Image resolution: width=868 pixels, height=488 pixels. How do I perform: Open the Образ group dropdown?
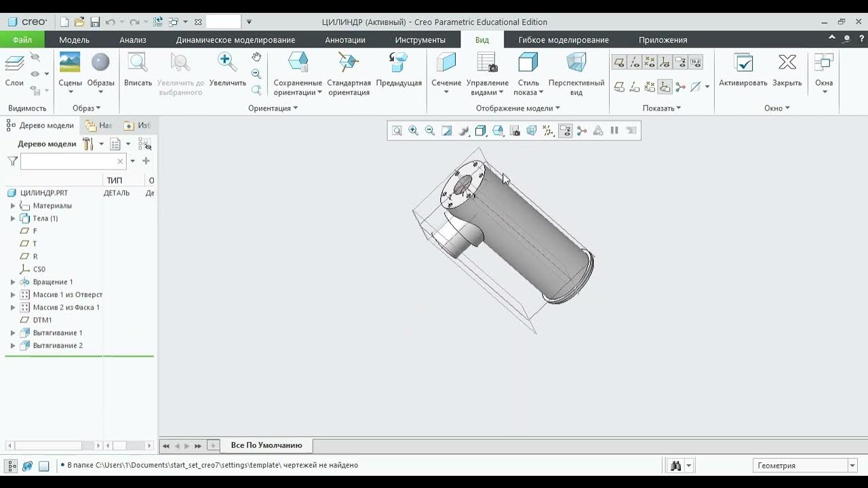(x=86, y=108)
